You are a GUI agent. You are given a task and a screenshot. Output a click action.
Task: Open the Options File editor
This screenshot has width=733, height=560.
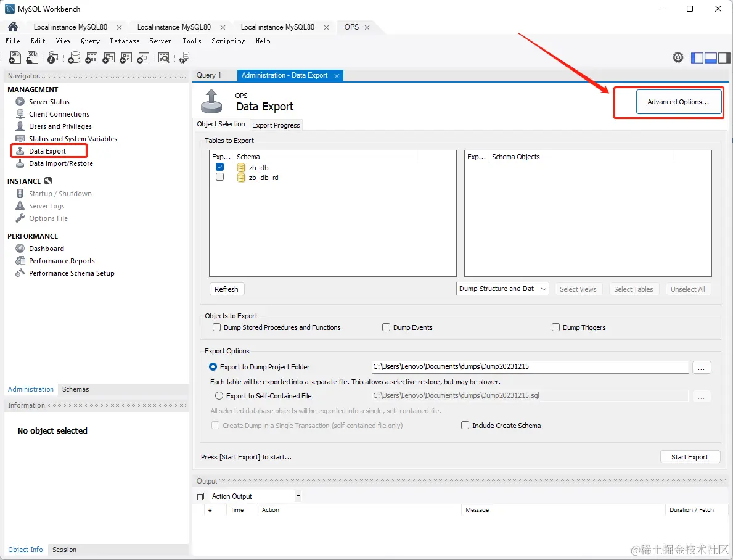(x=47, y=218)
